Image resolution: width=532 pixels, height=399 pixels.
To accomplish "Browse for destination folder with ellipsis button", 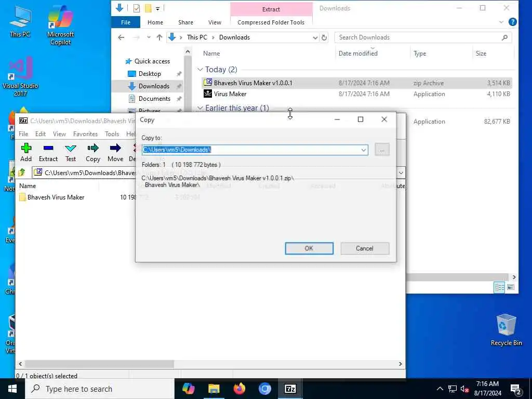I will (382, 150).
